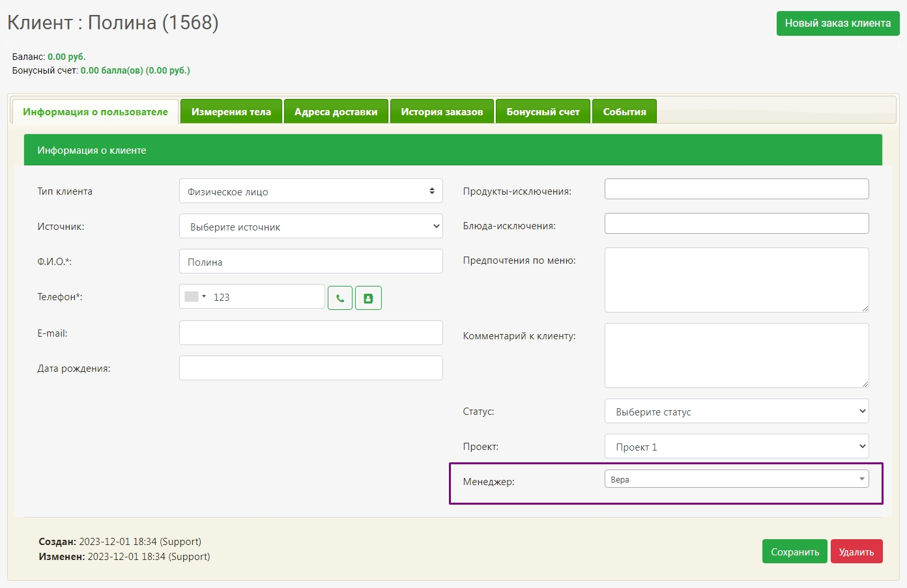
Task: Click the green phone call icon
Action: [339, 298]
